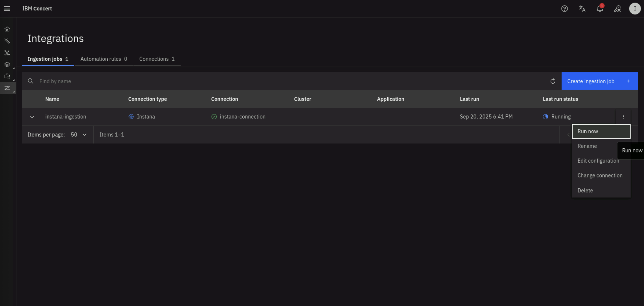Click the Home icon in sidebar
Viewport: 644px width, 306px height.
coord(7,29)
